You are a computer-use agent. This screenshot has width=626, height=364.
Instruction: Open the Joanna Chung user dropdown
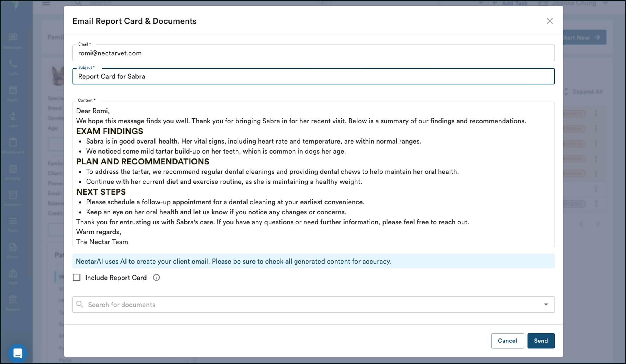pyautogui.click(x=575, y=3)
